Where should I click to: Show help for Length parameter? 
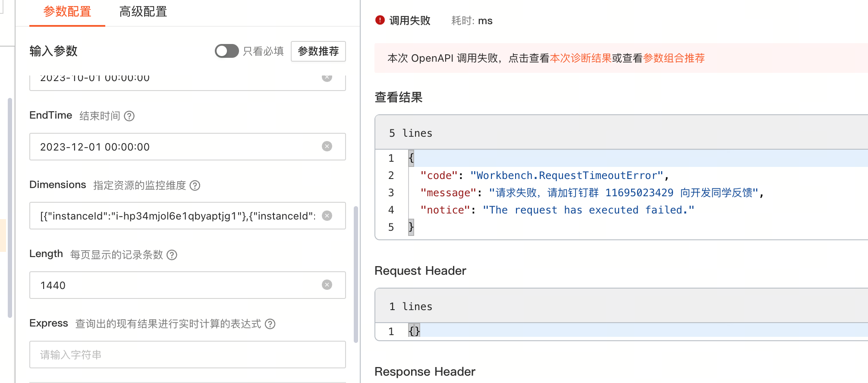(x=172, y=255)
